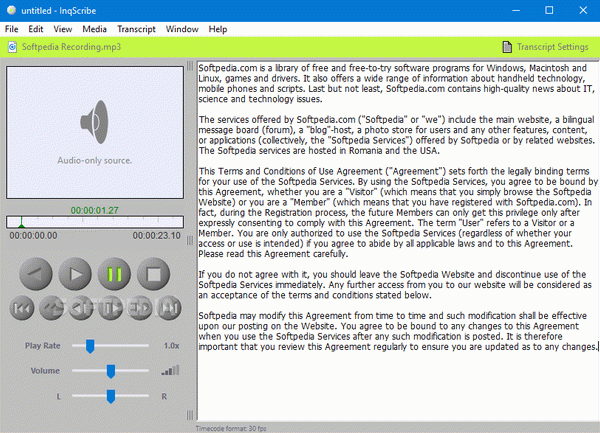Step back one frame
Screen dimensions: 600x433
click(81, 308)
